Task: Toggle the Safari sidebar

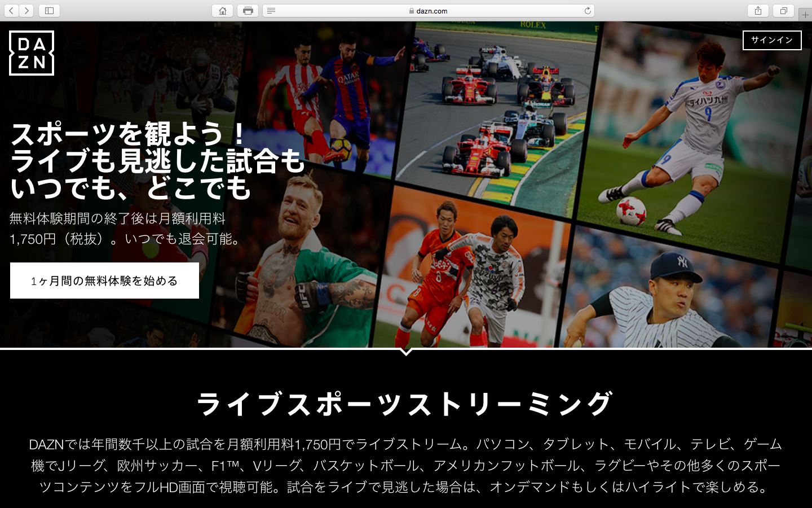Action: pos(49,11)
